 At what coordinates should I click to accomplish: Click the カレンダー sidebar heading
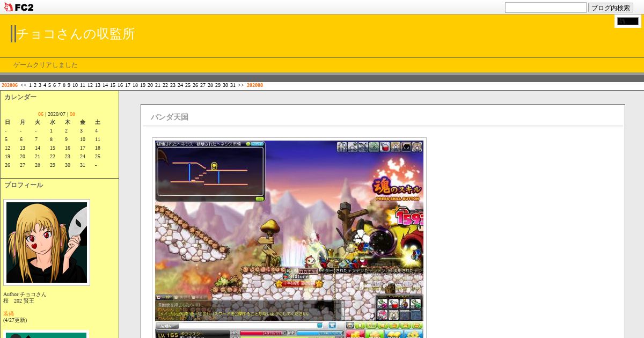coord(20,97)
